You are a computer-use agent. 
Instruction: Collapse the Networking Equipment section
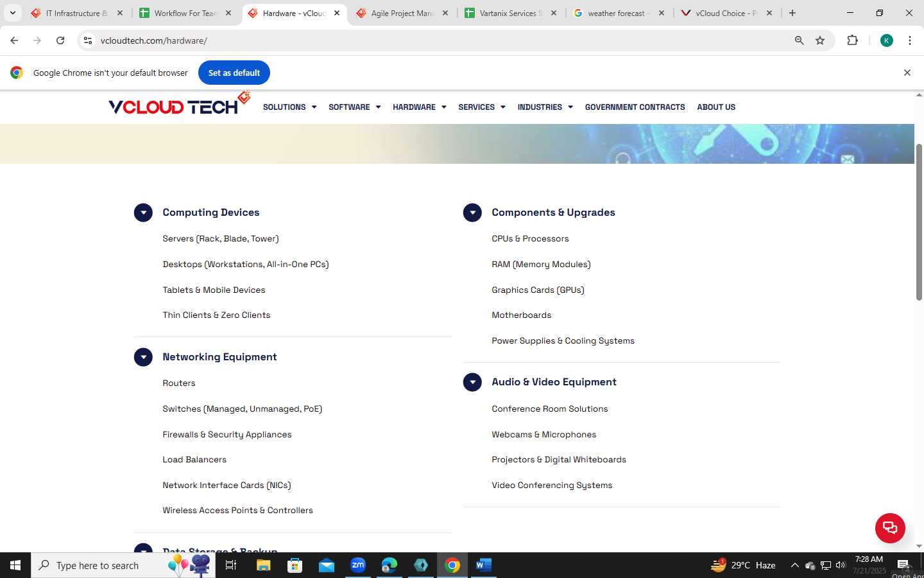(143, 357)
